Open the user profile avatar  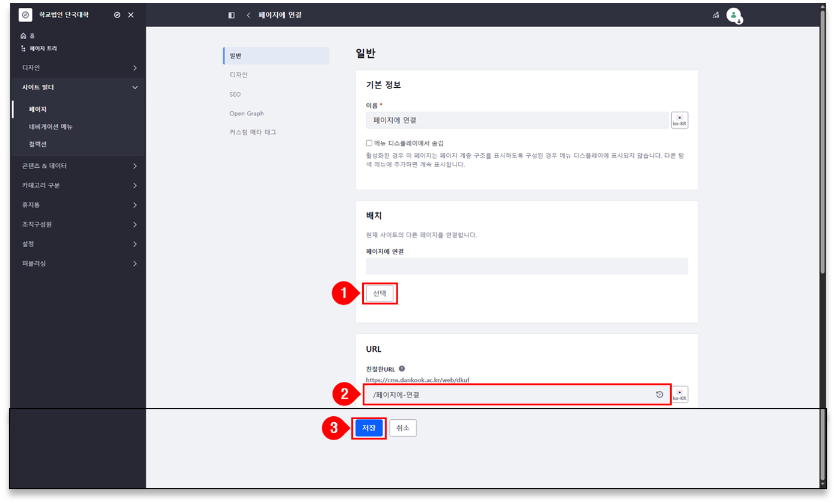[x=734, y=15]
